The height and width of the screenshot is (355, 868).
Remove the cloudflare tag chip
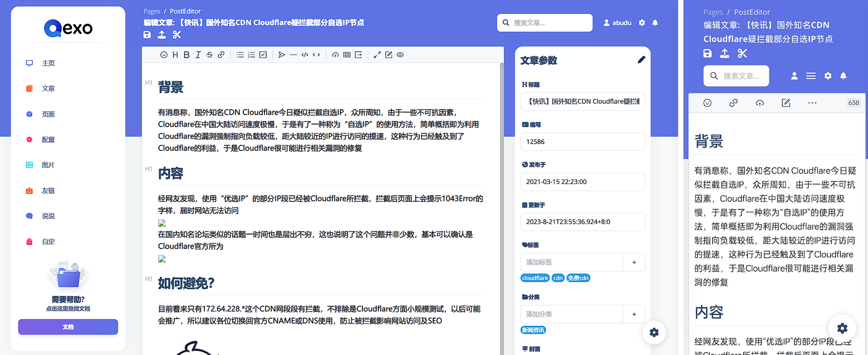[535, 278]
